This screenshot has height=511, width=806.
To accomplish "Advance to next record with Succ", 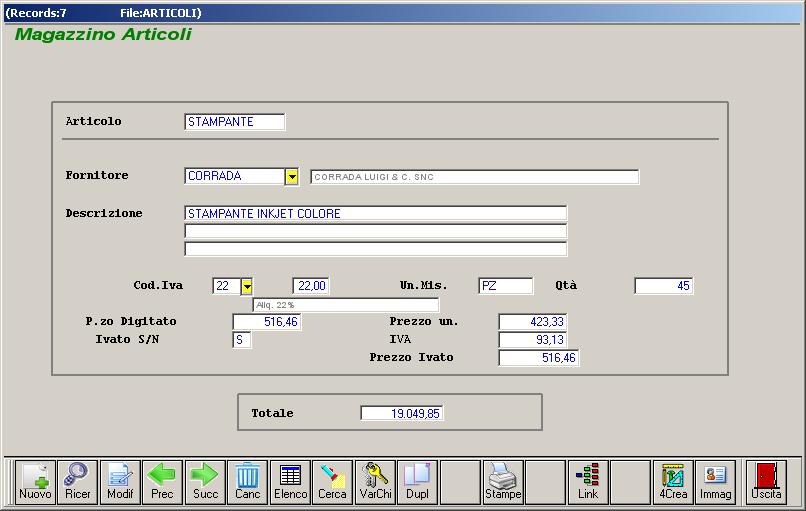I will [x=205, y=482].
